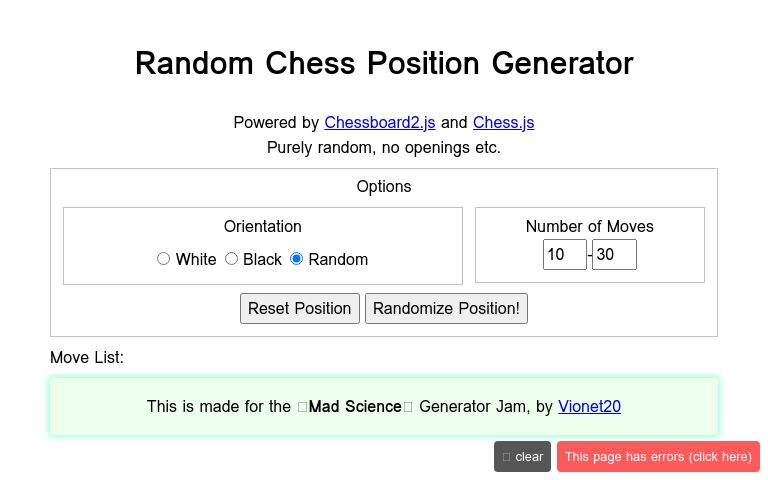768x480 pixels.
Task: Visit the Vionet20 author link
Action: click(x=589, y=407)
